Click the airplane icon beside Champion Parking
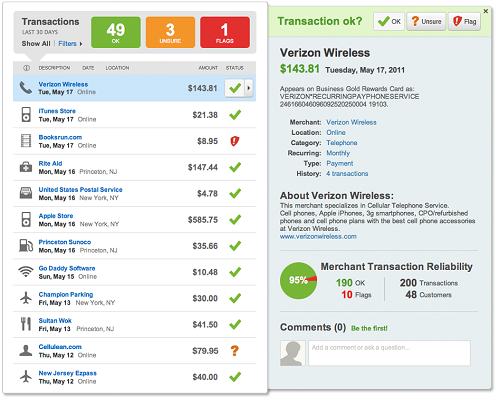 click(26, 298)
